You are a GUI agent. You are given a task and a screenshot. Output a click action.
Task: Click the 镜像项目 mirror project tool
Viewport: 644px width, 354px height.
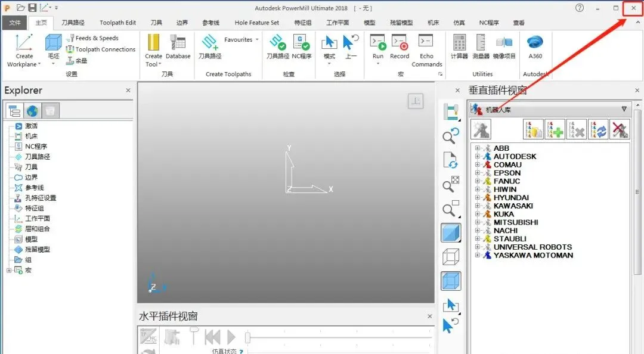(x=504, y=47)
